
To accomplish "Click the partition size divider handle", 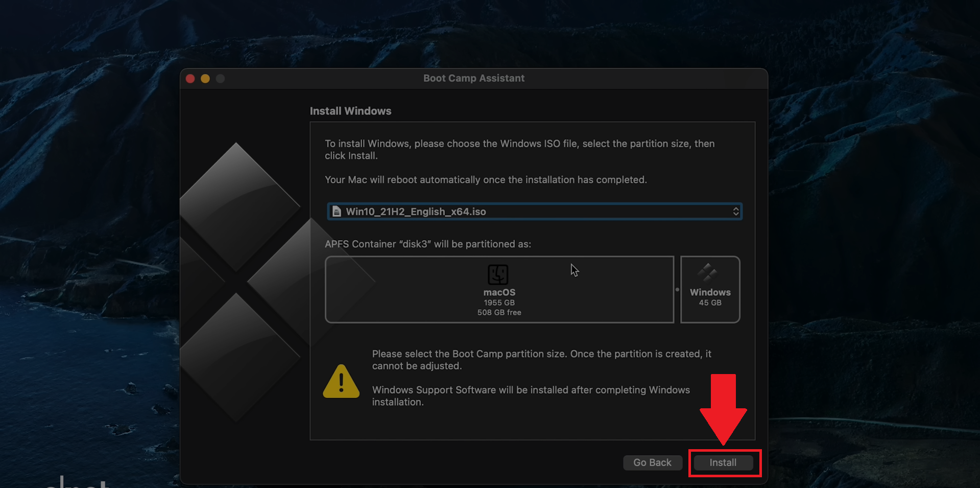I will pos(677,290).
